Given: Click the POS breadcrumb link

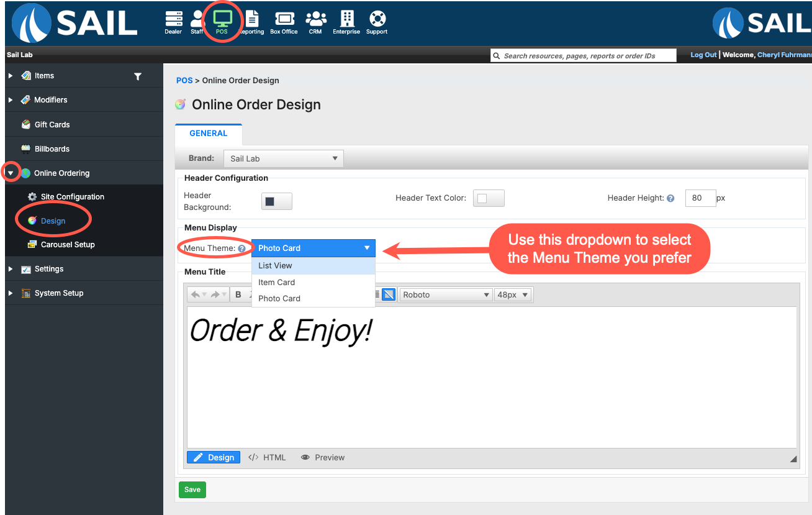Looking at the screenshot, I should point(184,80).
